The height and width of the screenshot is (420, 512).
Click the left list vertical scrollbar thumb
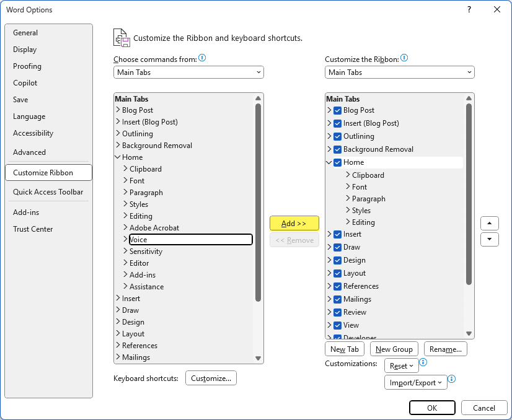[258, 203]
